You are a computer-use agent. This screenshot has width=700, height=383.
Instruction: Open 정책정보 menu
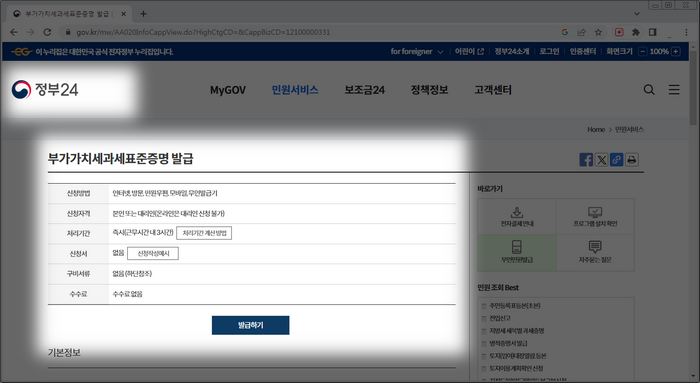429,90
